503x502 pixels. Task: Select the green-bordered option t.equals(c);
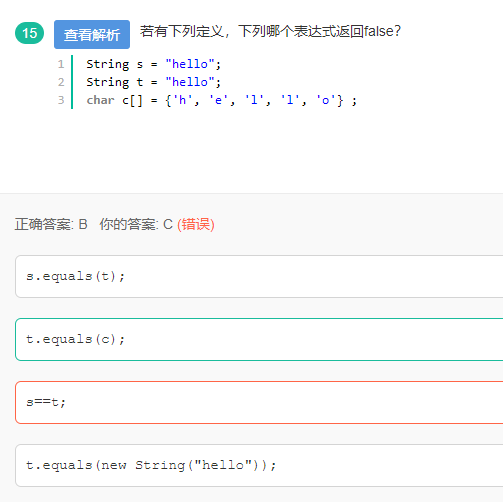(259, 339)
